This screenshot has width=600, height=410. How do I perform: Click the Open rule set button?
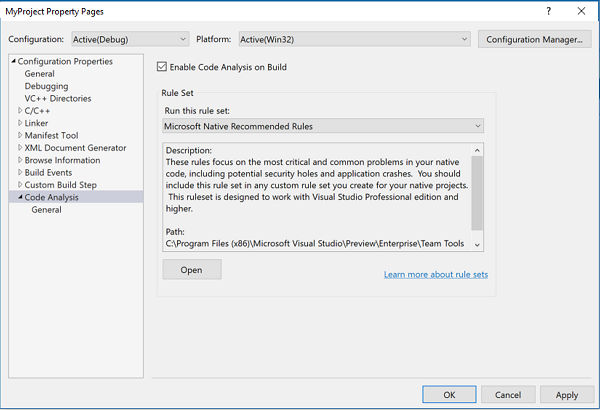click(x=191, y=270)
